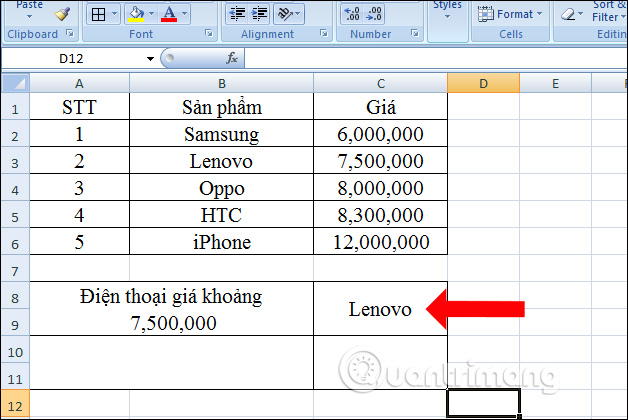628x420 pixels.
Task: Select column A header
Action: tap(79, 83)
